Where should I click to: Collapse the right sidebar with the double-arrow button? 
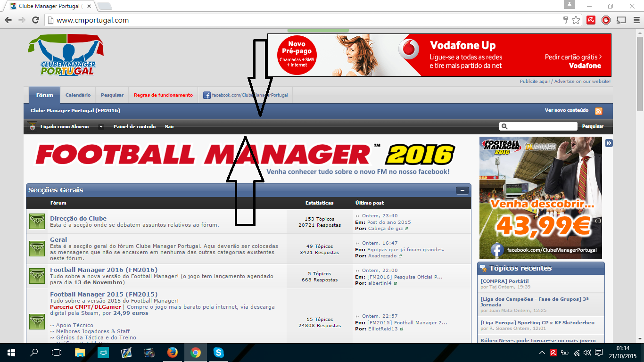pyautogui.click(x=609, y=143)
